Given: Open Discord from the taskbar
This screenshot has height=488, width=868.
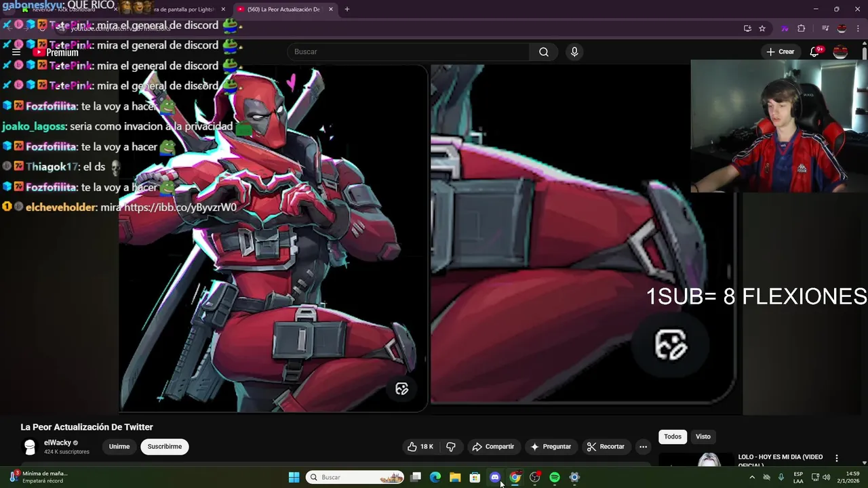Looking at the screenshot, I should pyautogui.click(x=495, y=477).
